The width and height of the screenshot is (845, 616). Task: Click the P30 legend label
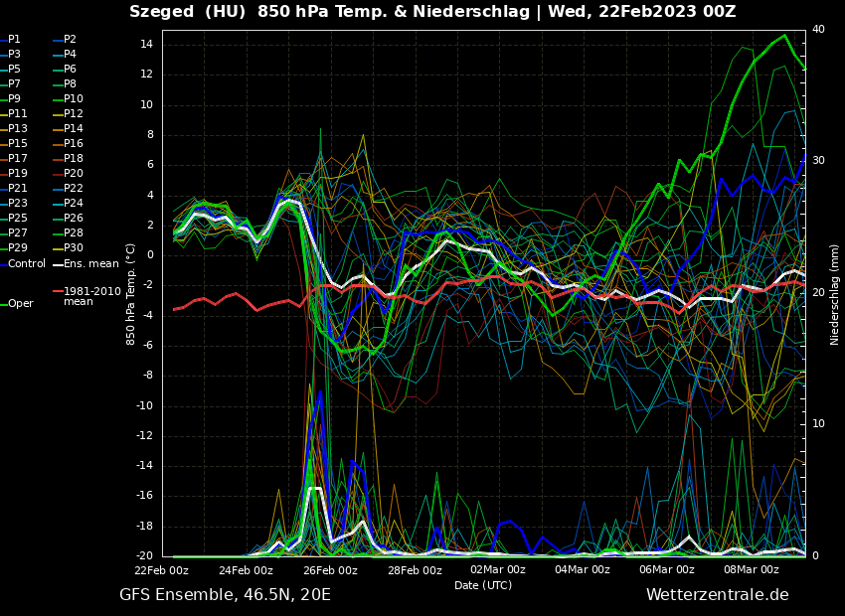[x=74, y=248]
